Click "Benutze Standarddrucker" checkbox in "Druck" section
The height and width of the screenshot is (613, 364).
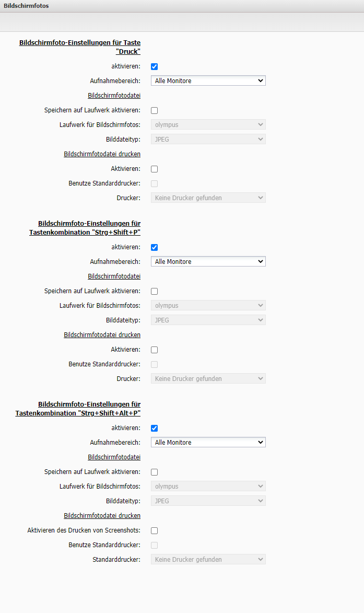pyautogui.click(x=154, y=183)
